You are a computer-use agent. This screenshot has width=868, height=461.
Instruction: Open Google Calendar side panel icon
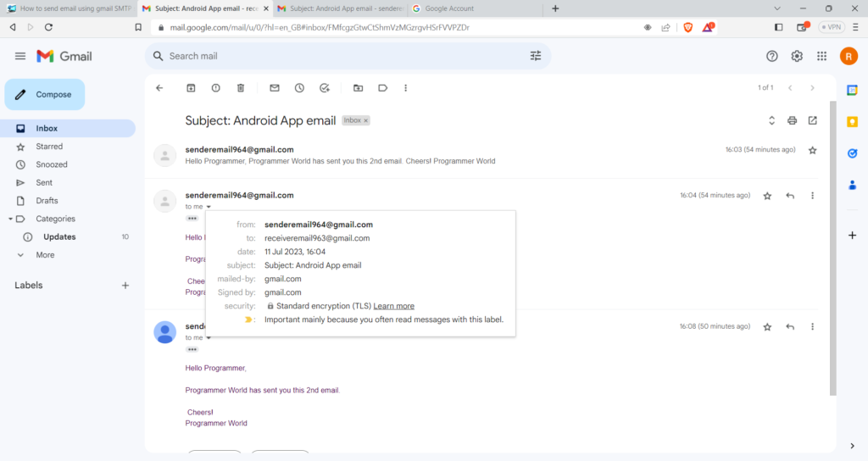point(853,90)
